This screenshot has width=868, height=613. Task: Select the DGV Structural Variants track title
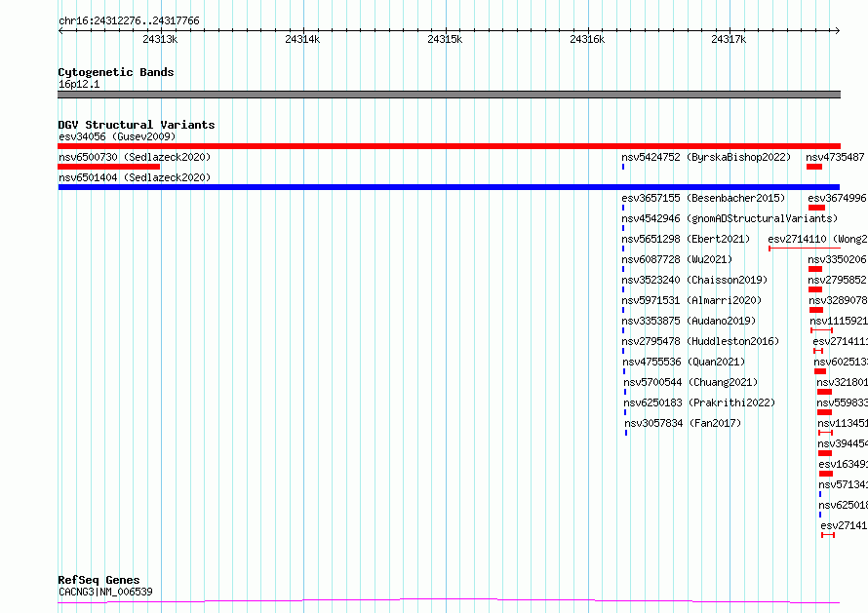click(x=137, y=125)
